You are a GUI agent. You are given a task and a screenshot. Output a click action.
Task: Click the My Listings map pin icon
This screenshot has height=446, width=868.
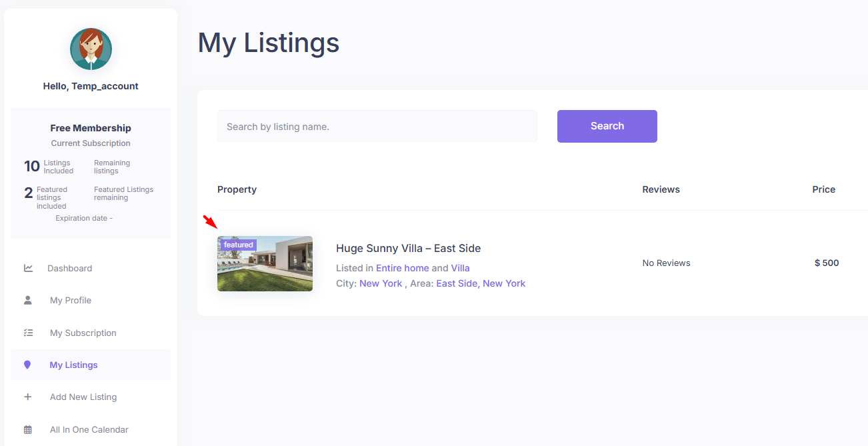tap(27, 365)
